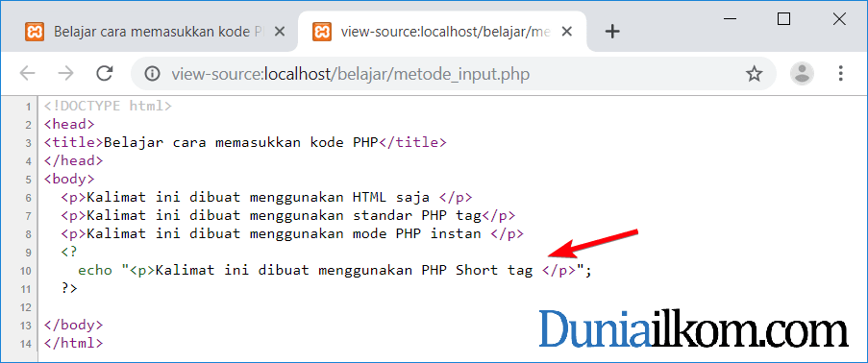Select the view-source:localhost/belajar tab
This screenshot has height=363, width=868.
pos(443,32)
